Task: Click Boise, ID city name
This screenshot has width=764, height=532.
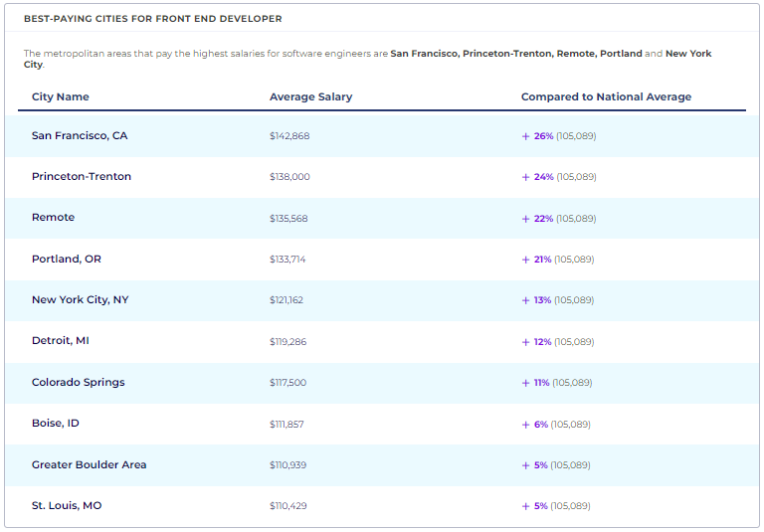Action: click(56, 424)
